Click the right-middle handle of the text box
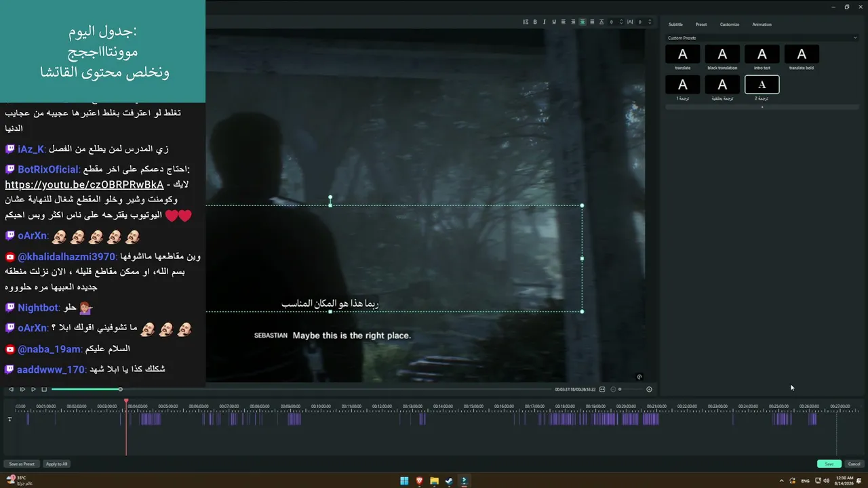This screenshot has width=868, height=488. point(582,258)
